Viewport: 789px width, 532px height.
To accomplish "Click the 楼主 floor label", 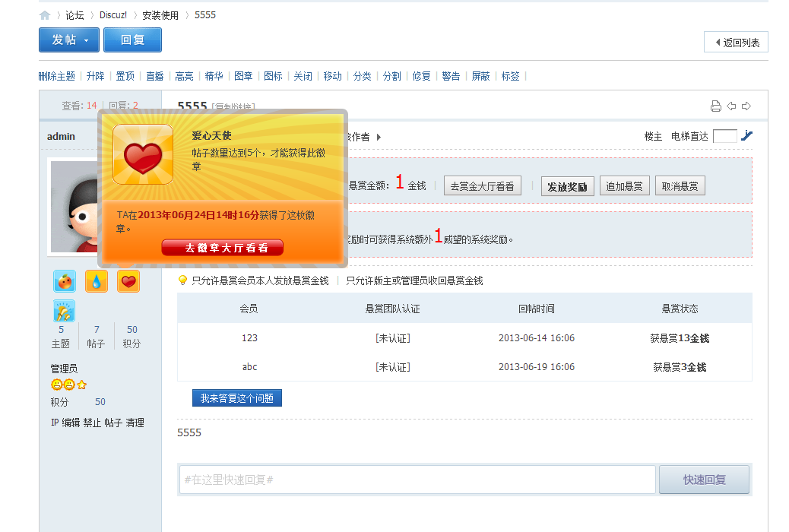I will coord(653,136).
